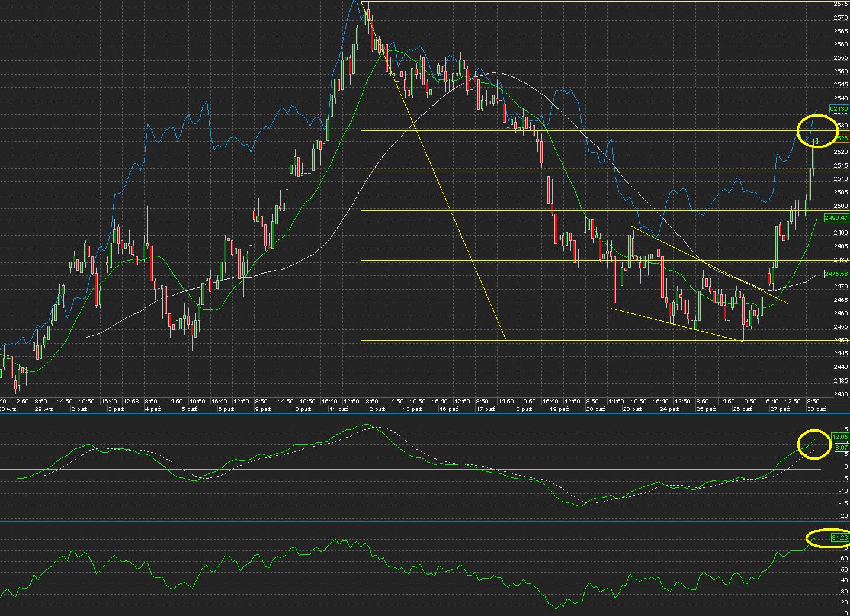The image size is (850, 616).
Task: Click the 2450 price axis label
Action: (840, 341)
